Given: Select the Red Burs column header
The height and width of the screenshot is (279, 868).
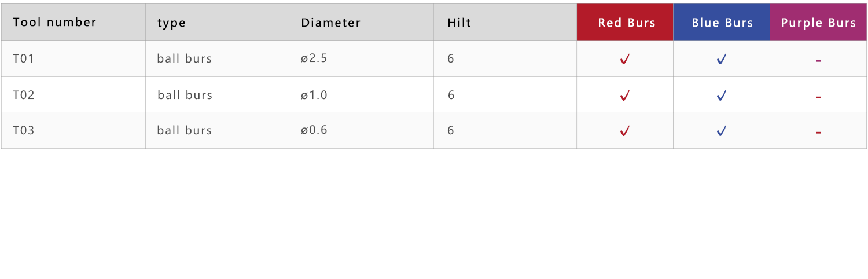Looking at the screenshot, I should tap(625, 23).
